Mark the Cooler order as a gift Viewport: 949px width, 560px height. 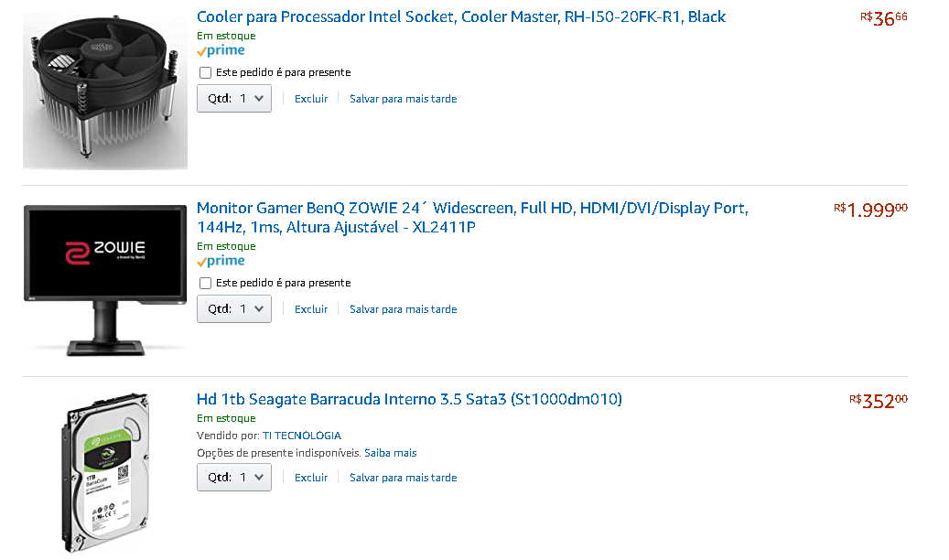(205, 72)
